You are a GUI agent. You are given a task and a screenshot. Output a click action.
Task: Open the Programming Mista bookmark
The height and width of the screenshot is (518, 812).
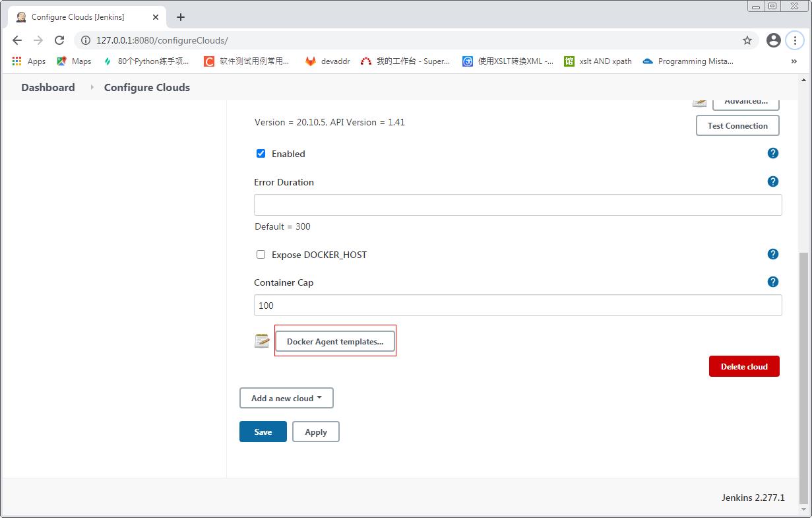pos(688,61)
